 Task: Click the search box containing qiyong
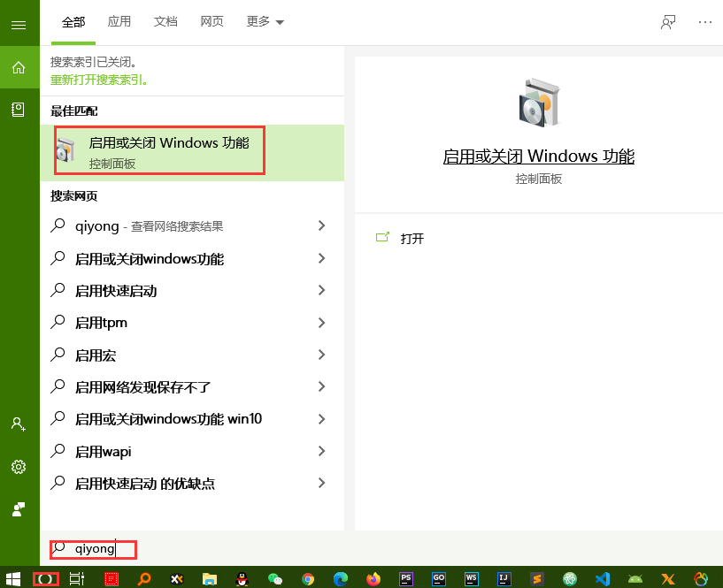(x=94, y=548)
